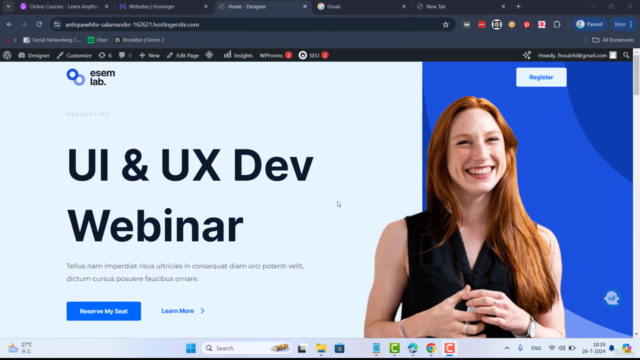This screenshot has height=360, width=640.
Task: Open Insights analytics menu
Action: [x=238, y=55]
